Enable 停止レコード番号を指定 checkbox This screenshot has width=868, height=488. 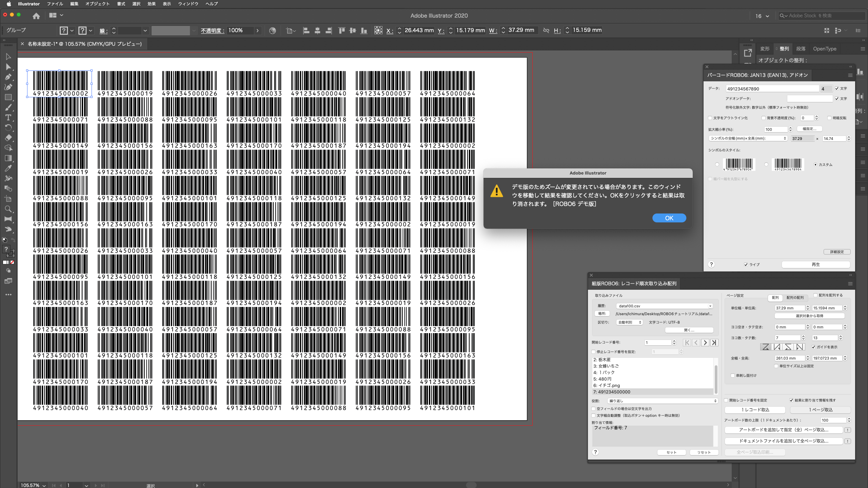(593, 352)
